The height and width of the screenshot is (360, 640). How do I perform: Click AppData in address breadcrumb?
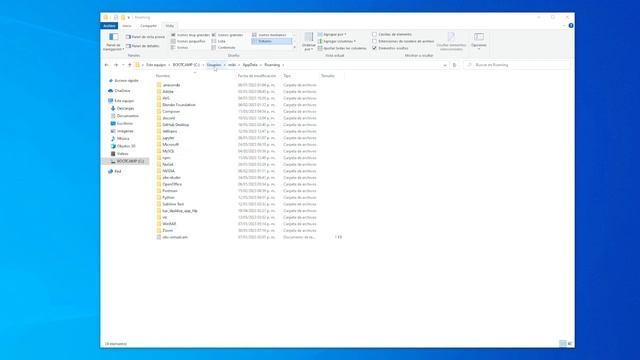[x=250, y=65]
